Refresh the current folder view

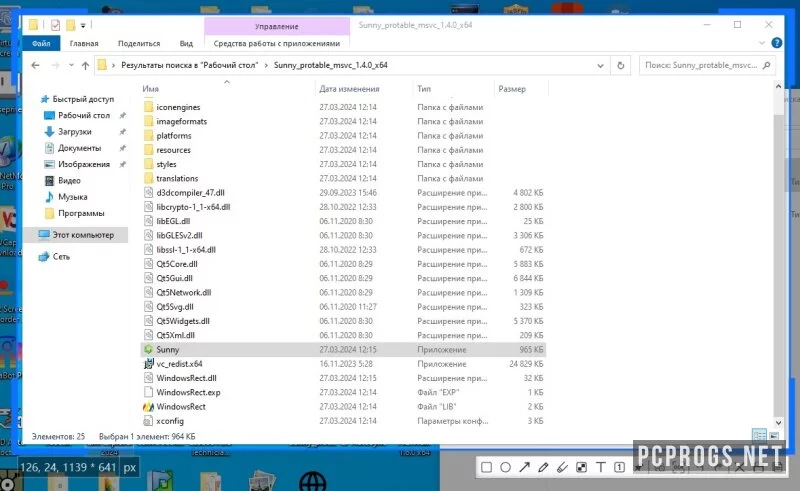click(620, 65)
